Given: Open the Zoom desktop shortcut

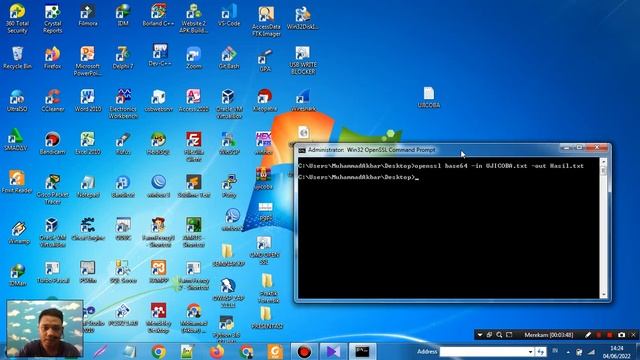Looking at the screenshot, I should tap(193, 58).
